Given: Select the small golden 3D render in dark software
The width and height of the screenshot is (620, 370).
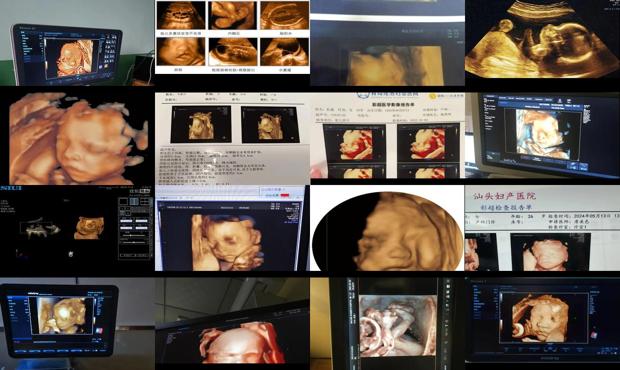Looking at the screenshot, I should click(89, 228).
